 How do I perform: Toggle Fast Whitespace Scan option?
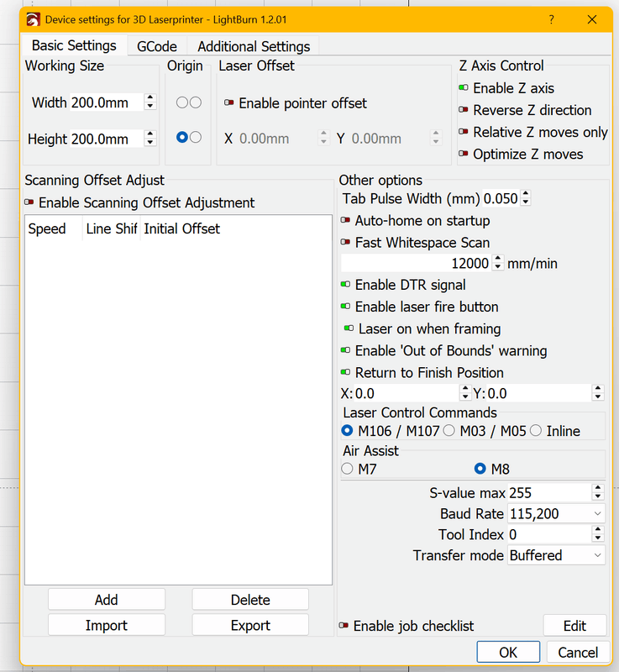coord(345,243)
